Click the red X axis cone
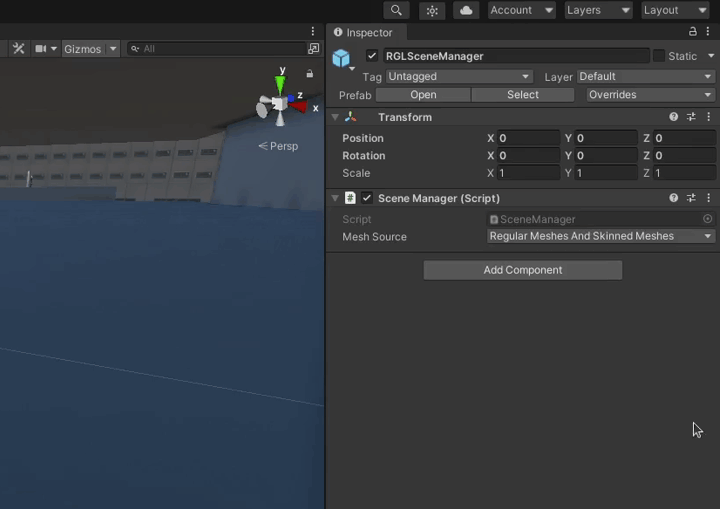The width and height of the screenshot is (720, 509). pos(299,107)
